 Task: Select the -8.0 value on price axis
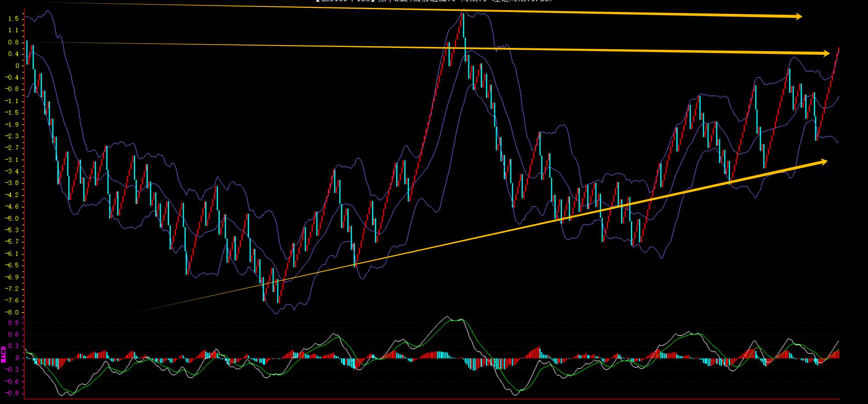(12, 312)
